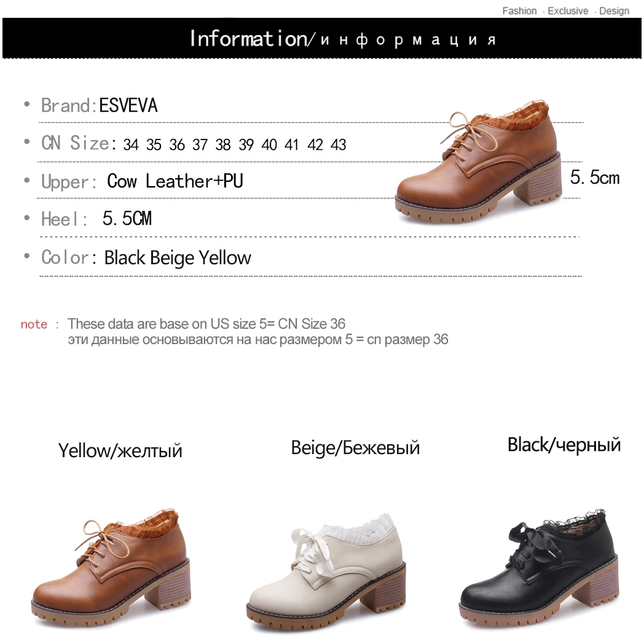Click CN size 34
The height and width of the screenshot is (644, 644).
coord(131,144)
